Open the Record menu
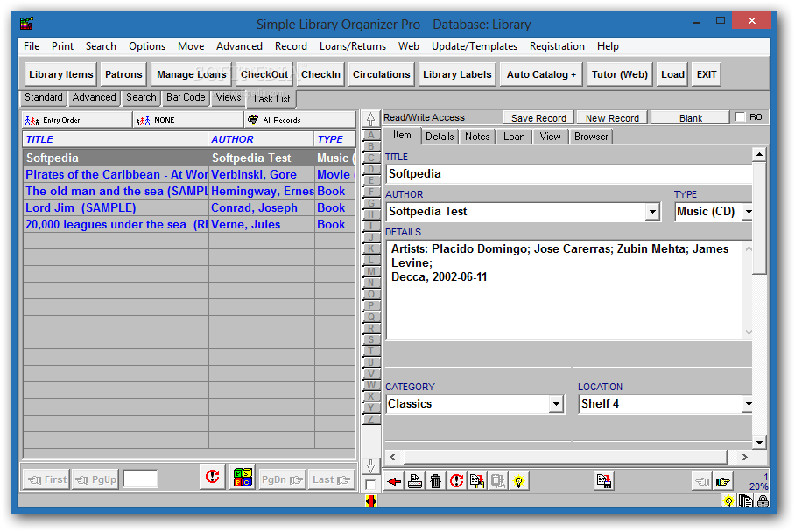The width and height of the screenshot is (795, 532). 291,46
